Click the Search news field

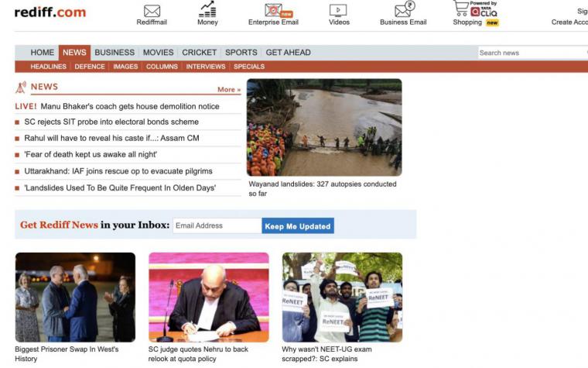(x=532, y=53)
